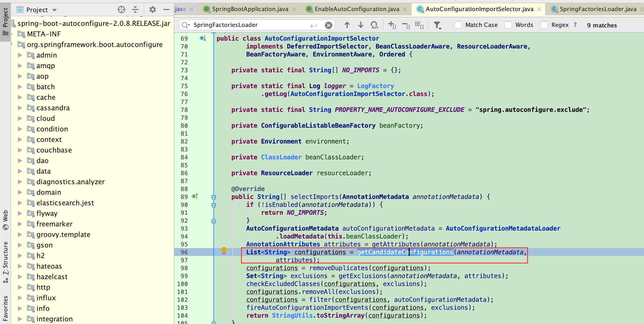This screenshot has height=324, width=644.
Task: Expand the freemarker package folder
Action: click(x=20, y=224)
